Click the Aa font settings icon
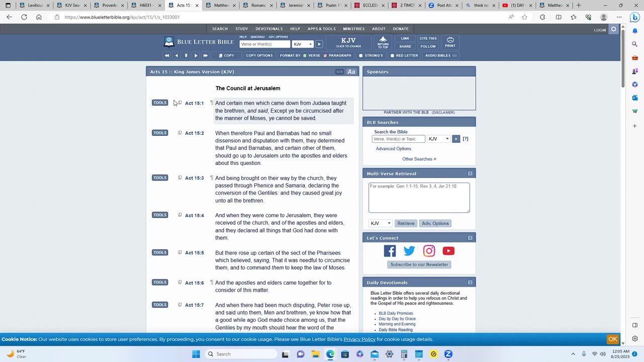Viewport: 644px width, 362px height. tap(351, 72)
